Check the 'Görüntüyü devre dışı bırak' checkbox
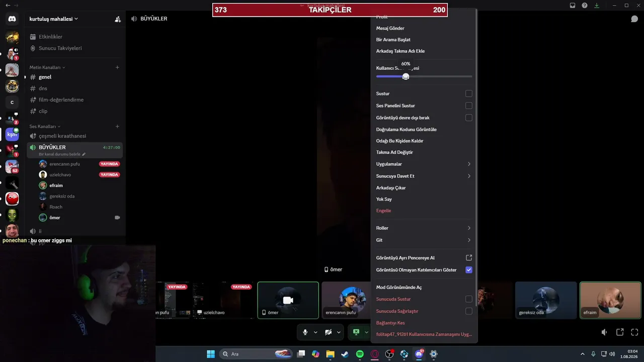The height and width of the screenshot is (362, 644). click(x=469, y=118)
